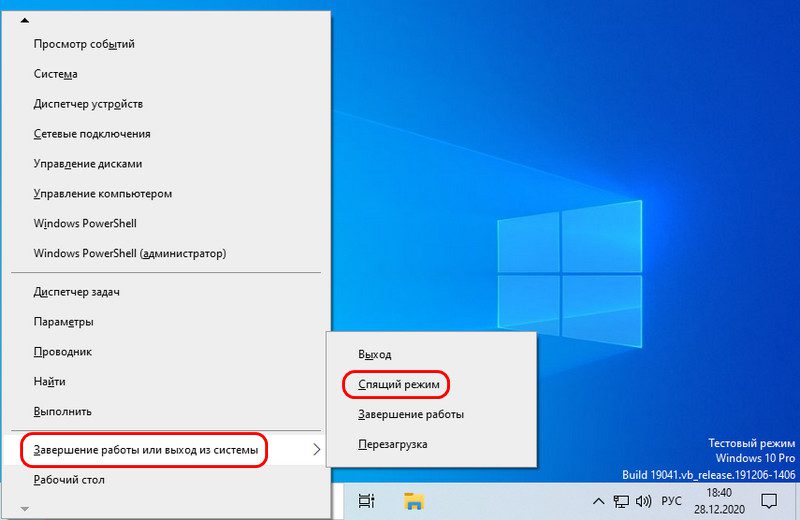Expand Завершение работы или выход из системы
Image resolution: width=800 pixels, height=520 pixels.
(166, 450)
